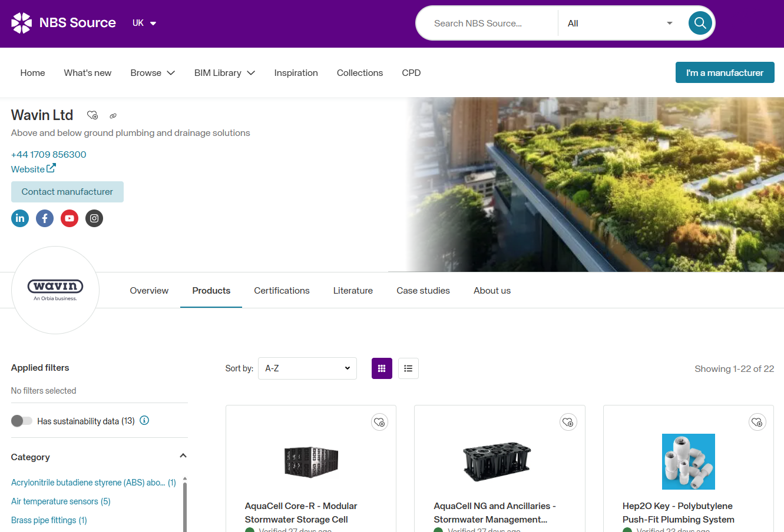
Task: Select the Products tab
Action: click(x=211, y=291)
